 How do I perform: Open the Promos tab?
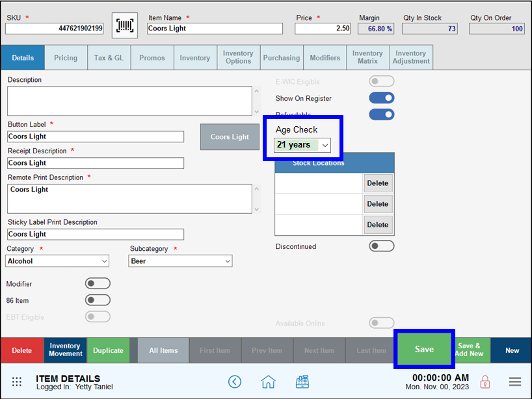coord(152,58)
